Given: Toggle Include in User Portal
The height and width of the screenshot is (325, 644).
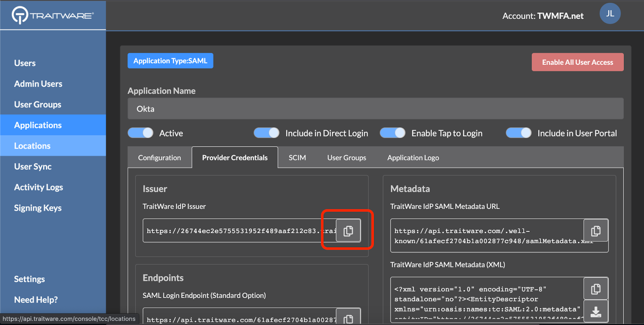Looking at the screenshot, I should coord(518,133).
